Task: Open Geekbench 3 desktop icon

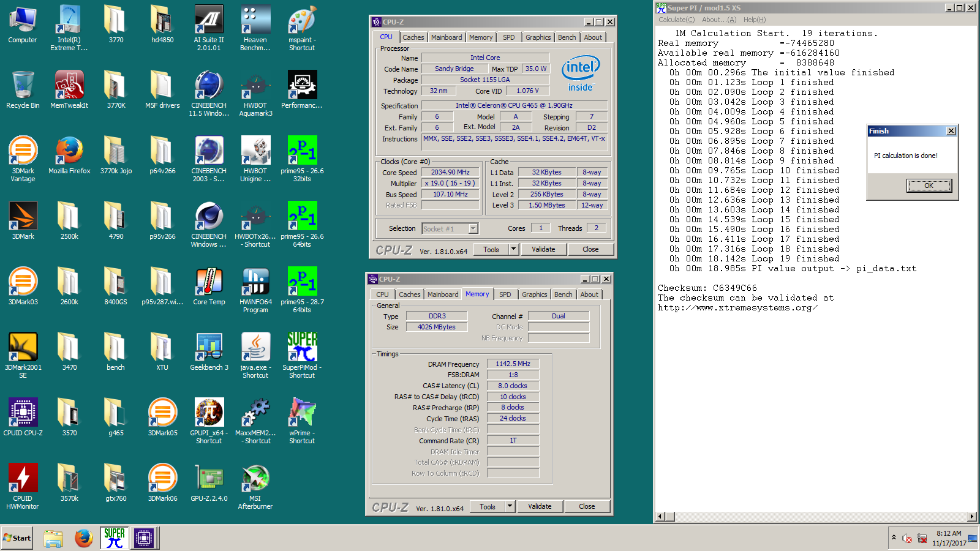Action: click(209, 351)
